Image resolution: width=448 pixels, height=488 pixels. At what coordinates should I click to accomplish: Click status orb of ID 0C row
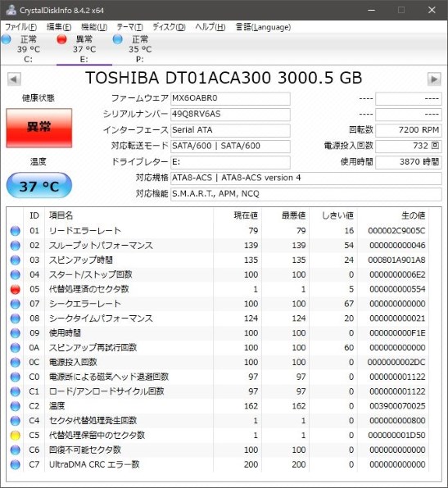(16, 363)
